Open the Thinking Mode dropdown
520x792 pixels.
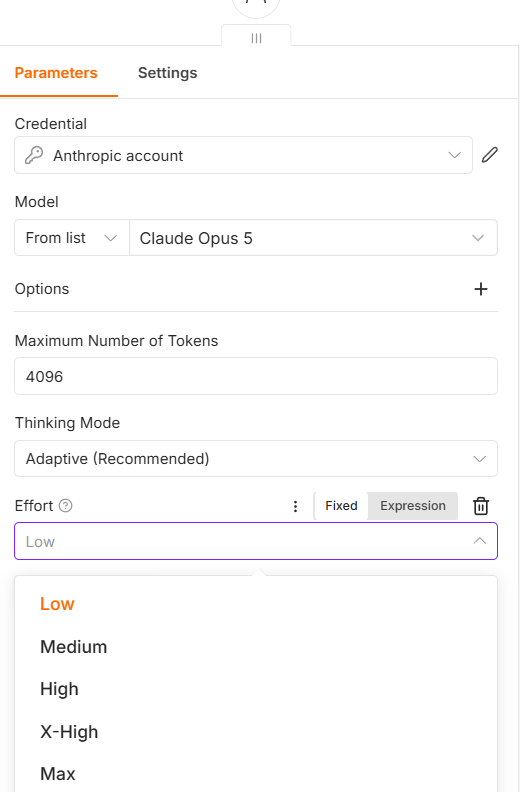pyautogui.click(x=256, y=459)
